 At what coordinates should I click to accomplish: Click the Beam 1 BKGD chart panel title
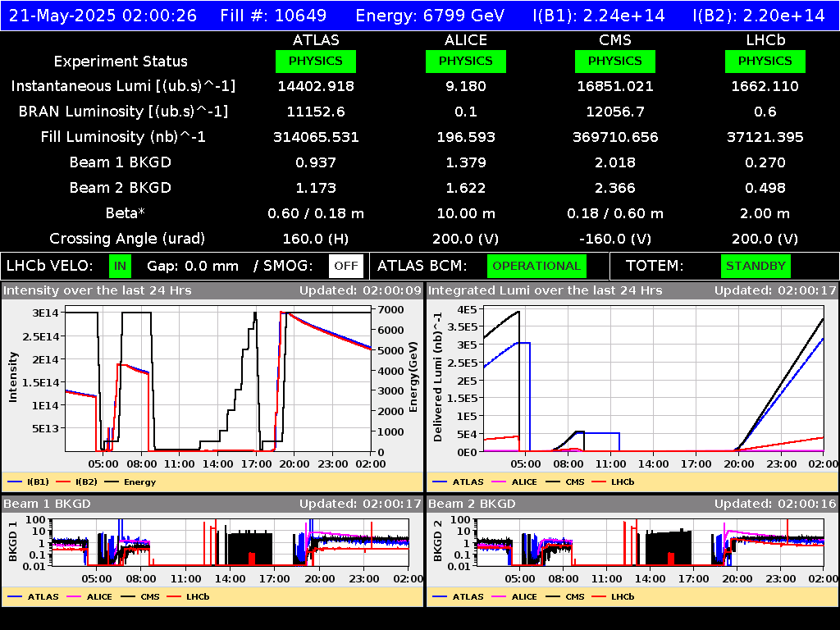point(47,504)
